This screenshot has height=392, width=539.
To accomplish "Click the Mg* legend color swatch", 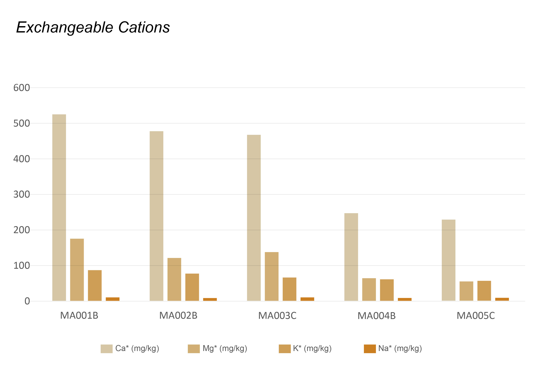I will click(194, 349).
